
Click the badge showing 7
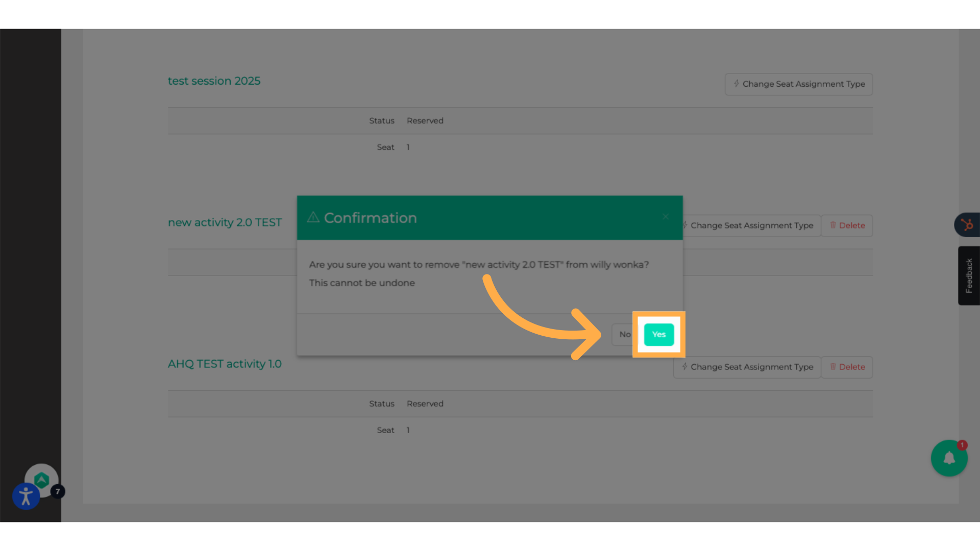pos(58,491)
